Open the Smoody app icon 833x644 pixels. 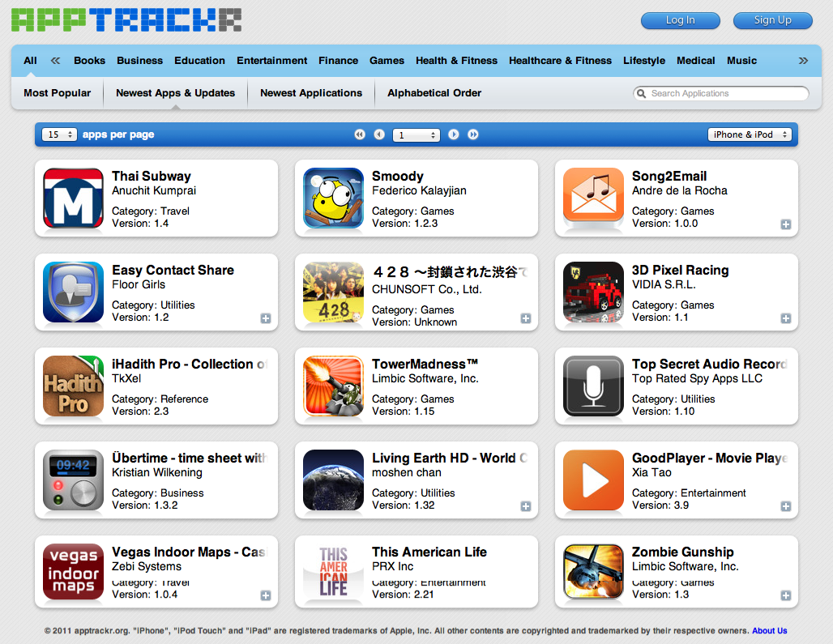(333, 198)
